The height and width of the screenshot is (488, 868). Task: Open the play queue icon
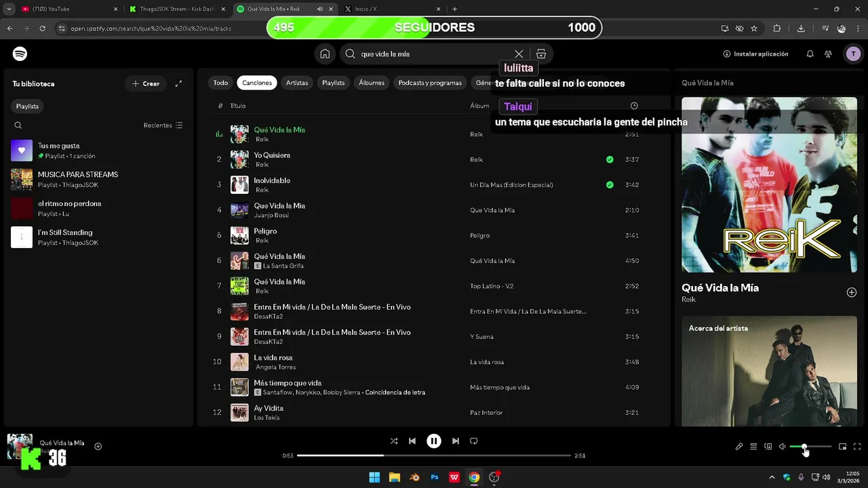tap(753, 447)
